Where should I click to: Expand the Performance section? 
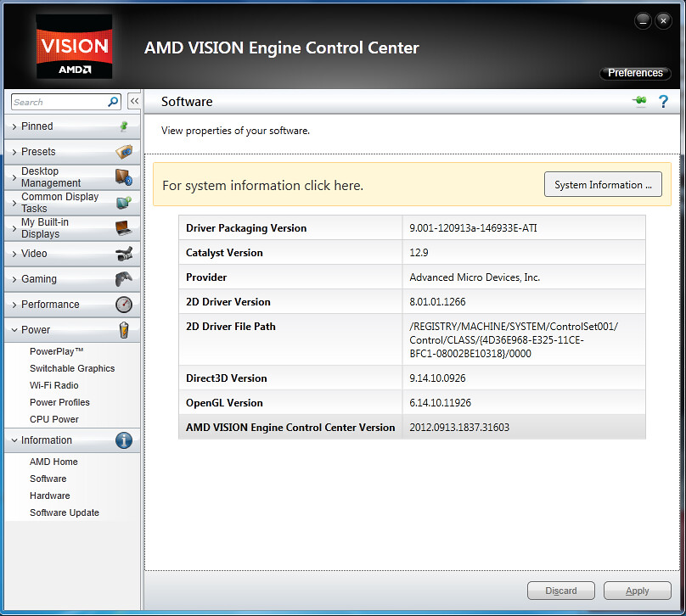[x=72, y=305]
